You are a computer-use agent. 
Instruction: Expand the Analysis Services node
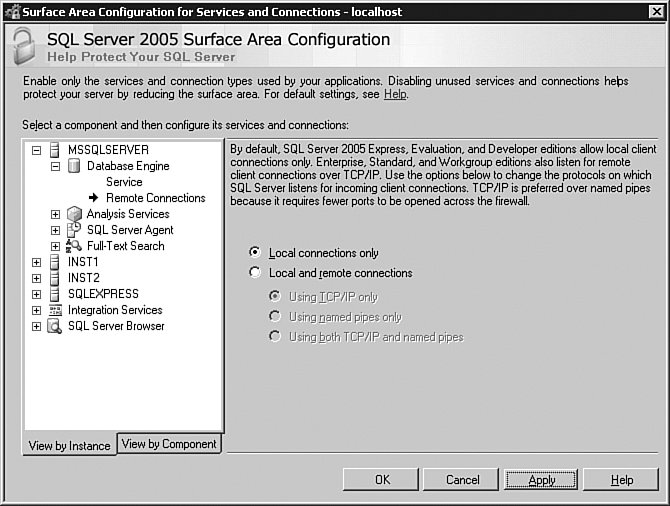[56, 214]
